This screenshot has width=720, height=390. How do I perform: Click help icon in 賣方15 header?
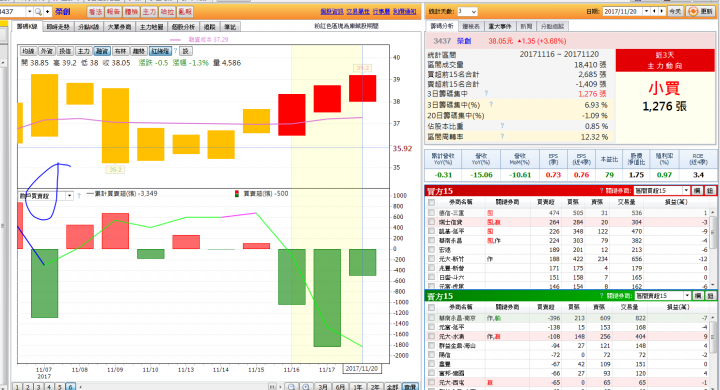(x=601, y=296)
